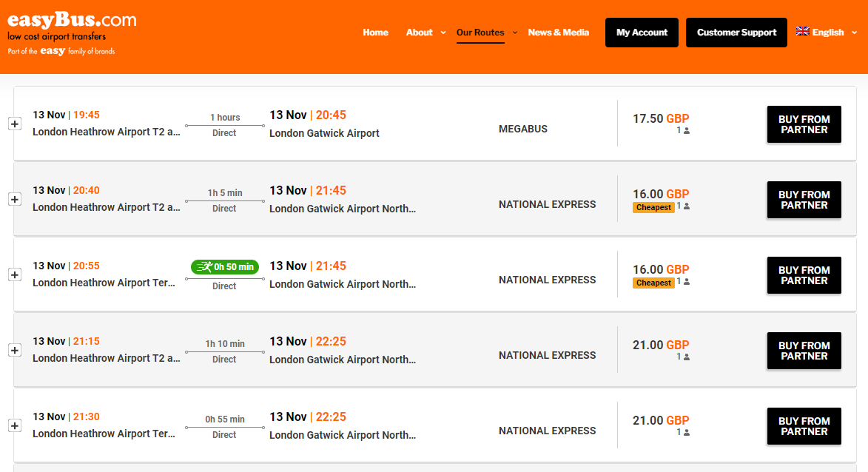
Task: Open the About dropdown arrow
Action: 443,33
